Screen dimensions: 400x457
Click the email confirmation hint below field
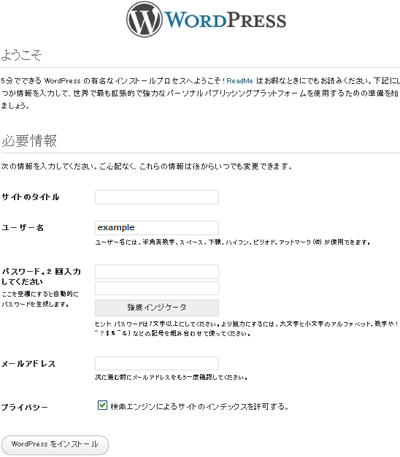tap(171, 378)
